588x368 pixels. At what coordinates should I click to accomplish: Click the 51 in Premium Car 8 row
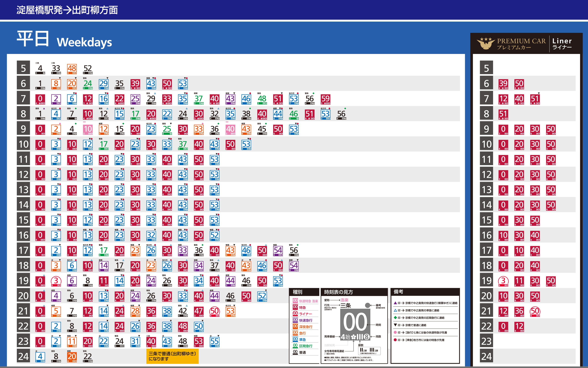503,114
